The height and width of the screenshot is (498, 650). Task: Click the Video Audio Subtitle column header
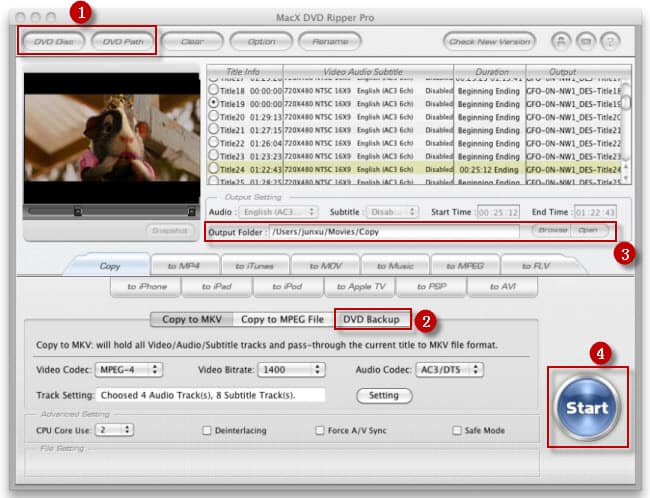tap(368, 71)
